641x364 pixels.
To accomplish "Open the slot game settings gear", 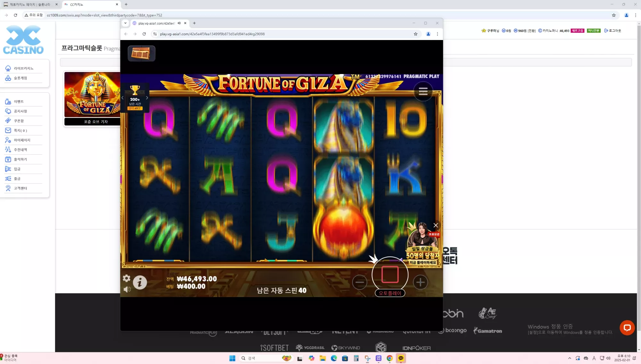I will click(x=127, y=278).
